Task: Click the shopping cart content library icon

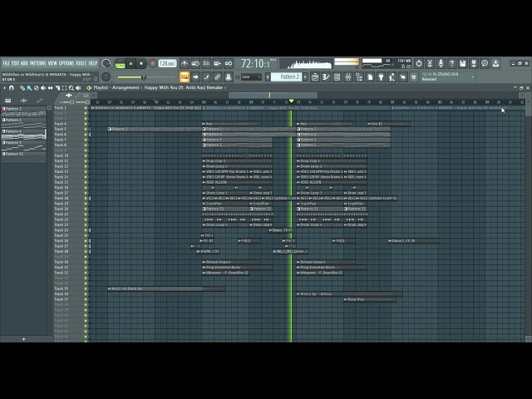Action: point(414,77)
